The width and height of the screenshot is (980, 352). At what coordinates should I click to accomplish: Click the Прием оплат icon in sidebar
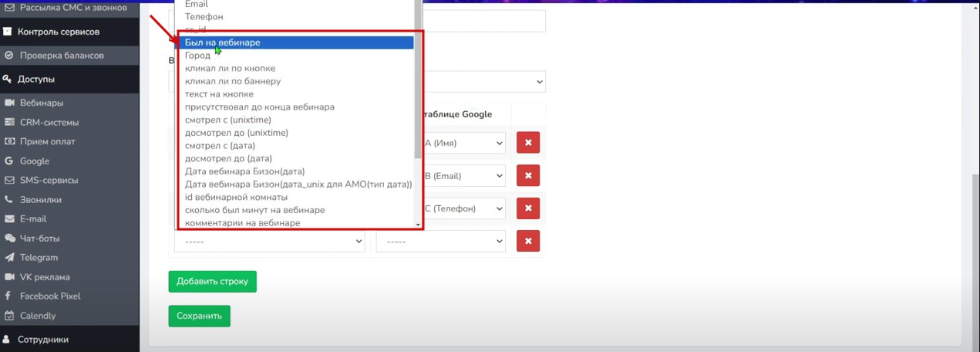point(10,141)
